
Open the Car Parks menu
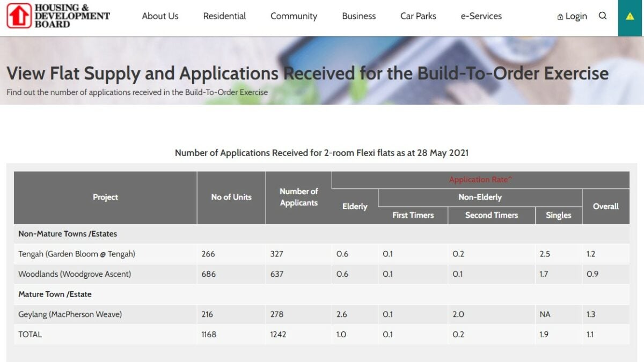pos(418,16)
